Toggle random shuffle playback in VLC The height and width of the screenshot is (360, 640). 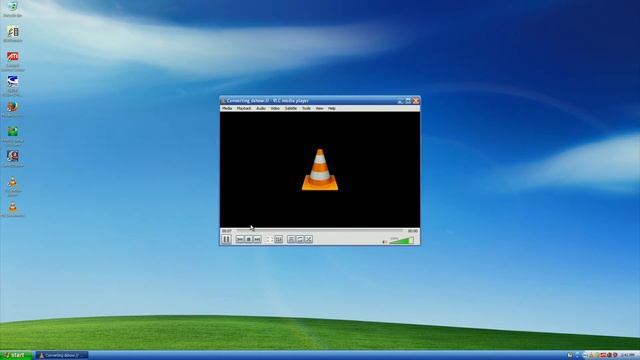309,239
